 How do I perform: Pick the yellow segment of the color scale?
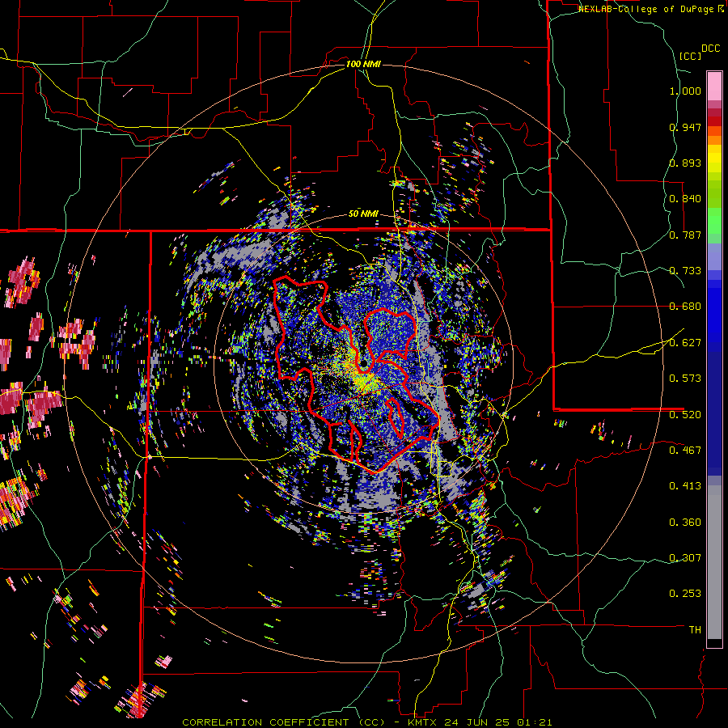[714, 159]
